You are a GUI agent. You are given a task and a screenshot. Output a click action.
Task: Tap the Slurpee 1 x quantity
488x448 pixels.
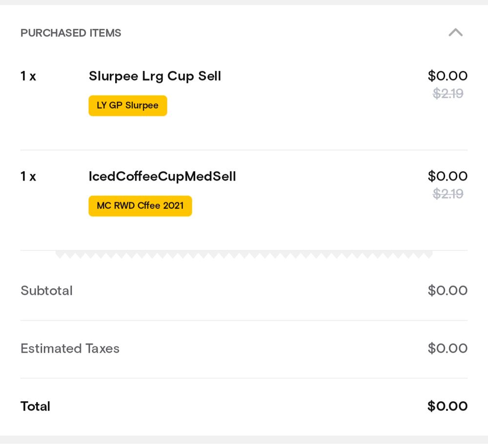click(28, 76)
